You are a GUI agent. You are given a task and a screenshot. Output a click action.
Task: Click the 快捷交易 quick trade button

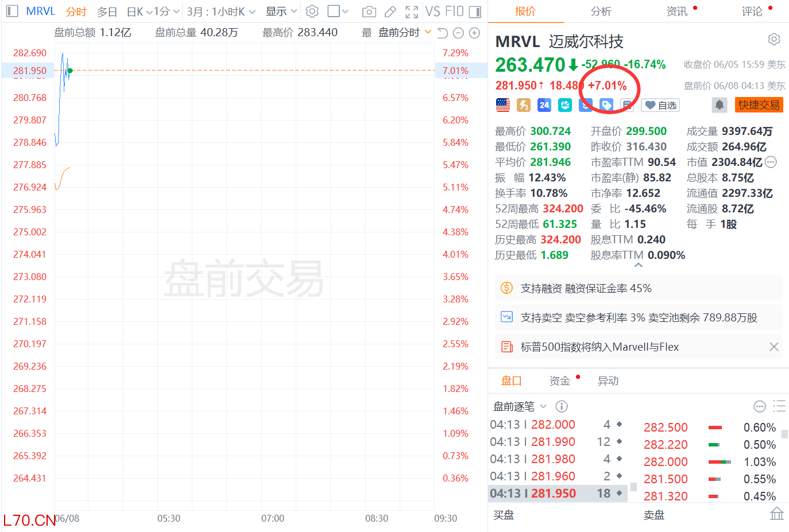coord(759,105)
